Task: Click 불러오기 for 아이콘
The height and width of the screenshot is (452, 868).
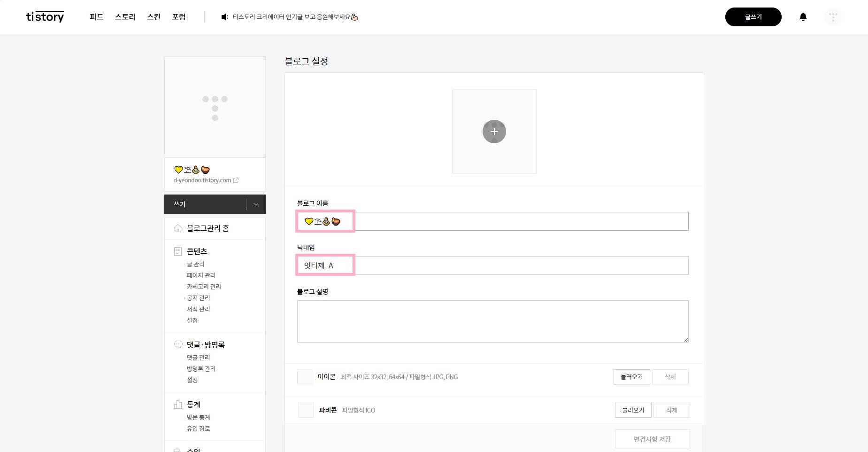Action: 632,377
